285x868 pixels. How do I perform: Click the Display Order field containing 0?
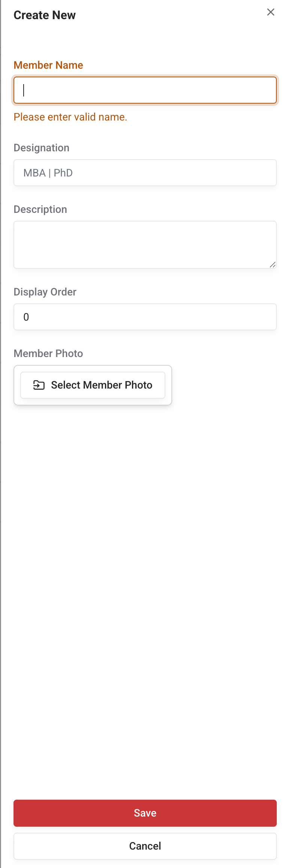[145, 316]
